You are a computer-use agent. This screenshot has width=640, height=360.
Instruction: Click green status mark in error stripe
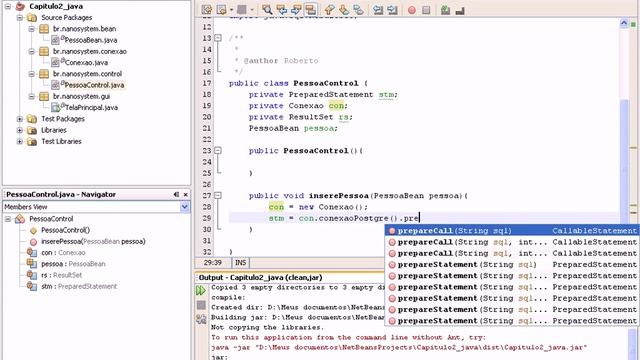634,24
